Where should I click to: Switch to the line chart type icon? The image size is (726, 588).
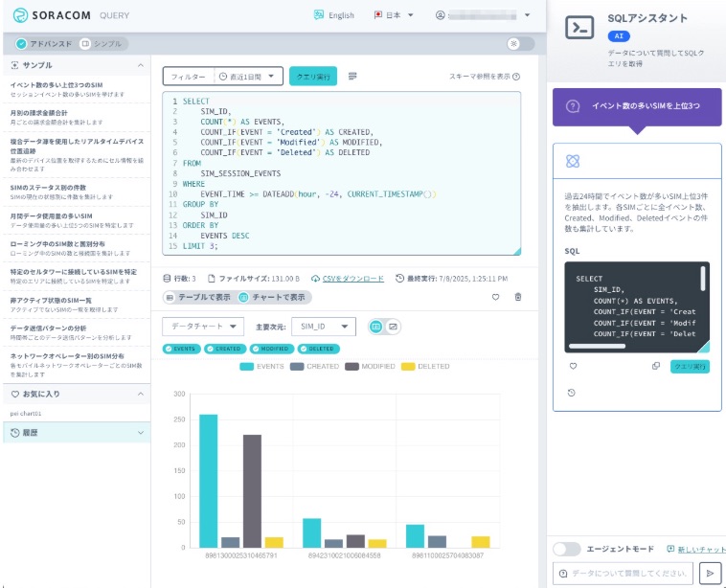(393, 327)
